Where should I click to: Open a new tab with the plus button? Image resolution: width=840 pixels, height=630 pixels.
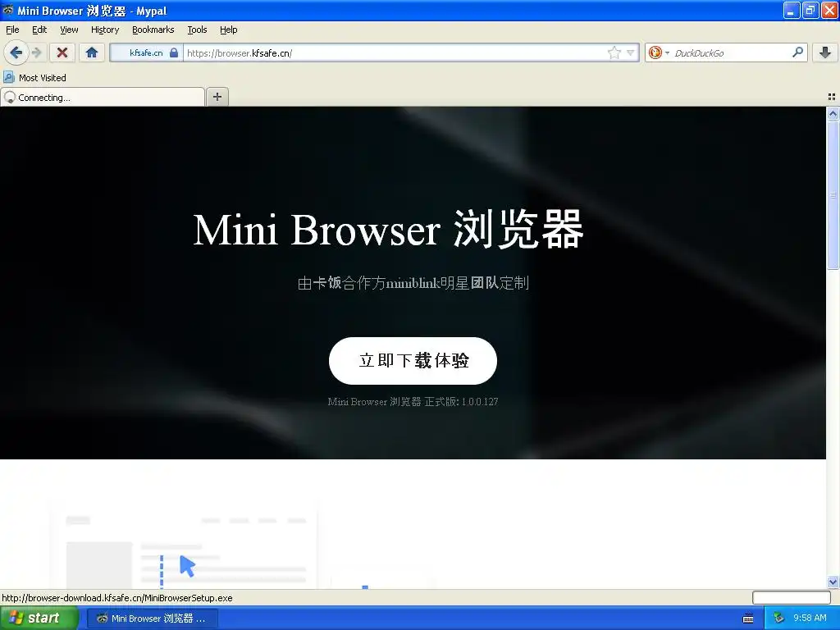click(217, 97)
